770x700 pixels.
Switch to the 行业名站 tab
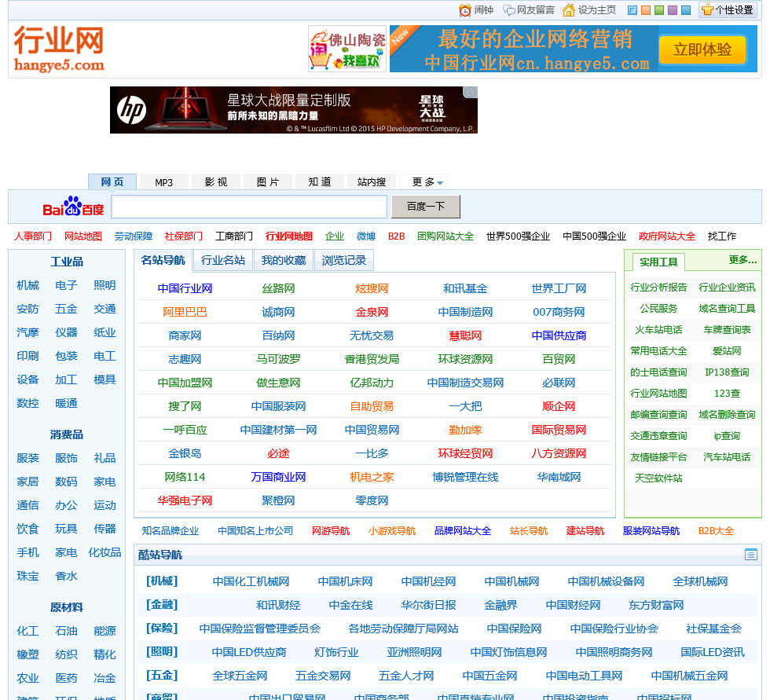223,260
